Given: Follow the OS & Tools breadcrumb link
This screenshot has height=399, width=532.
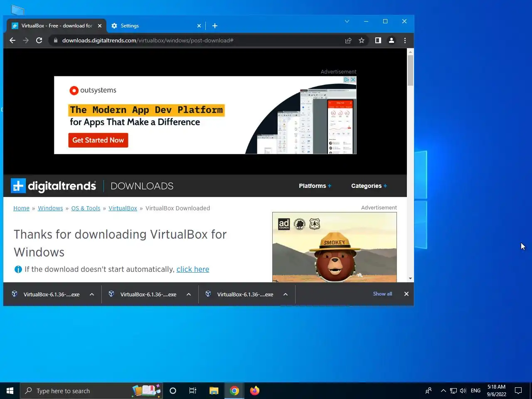Looking at the screenshot, I should (x=86, y=208).
